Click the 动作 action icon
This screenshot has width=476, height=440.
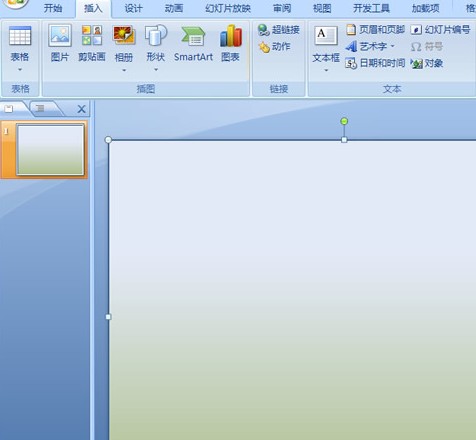[274, 47]
